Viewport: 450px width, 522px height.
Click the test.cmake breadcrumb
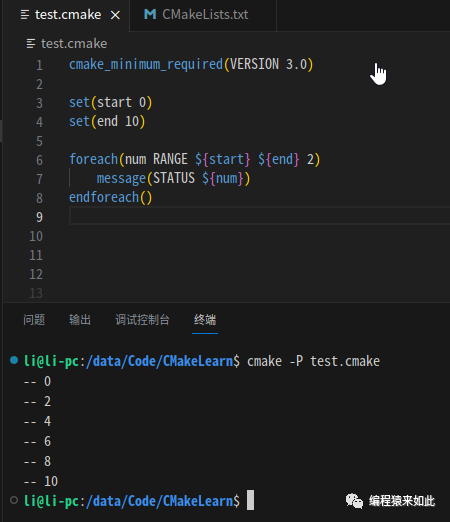coord(74,44)
